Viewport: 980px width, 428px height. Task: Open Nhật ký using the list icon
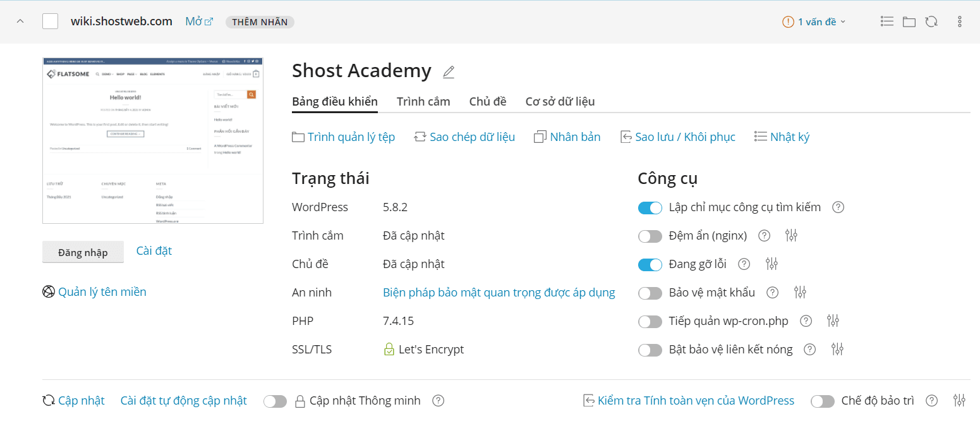click(x=760, y=136)
